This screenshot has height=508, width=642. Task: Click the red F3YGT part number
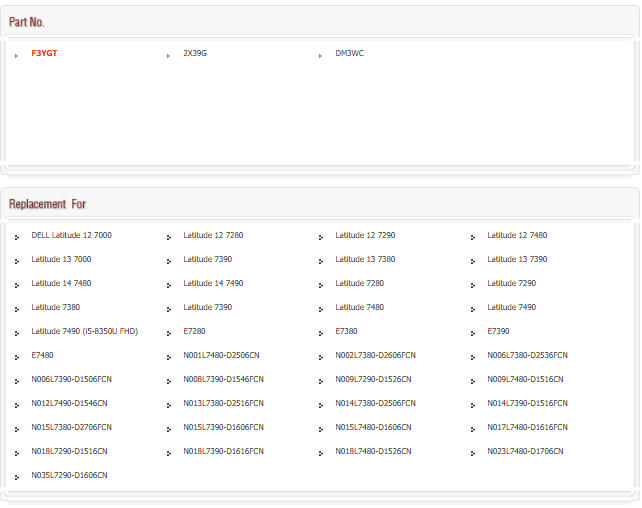pos(44,53)
